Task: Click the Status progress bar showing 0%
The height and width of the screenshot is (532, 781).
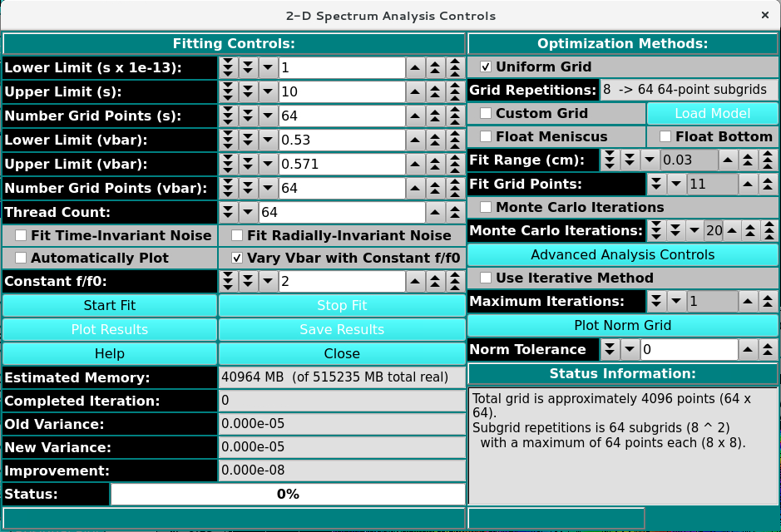Action: click(288, 495)
